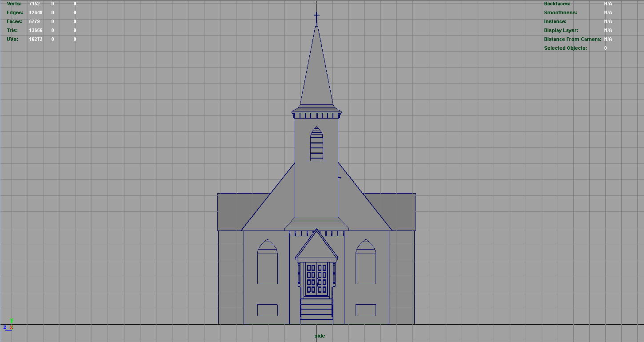
Task: Click the Selected Objects value 0
Action: tap(605, 48)
